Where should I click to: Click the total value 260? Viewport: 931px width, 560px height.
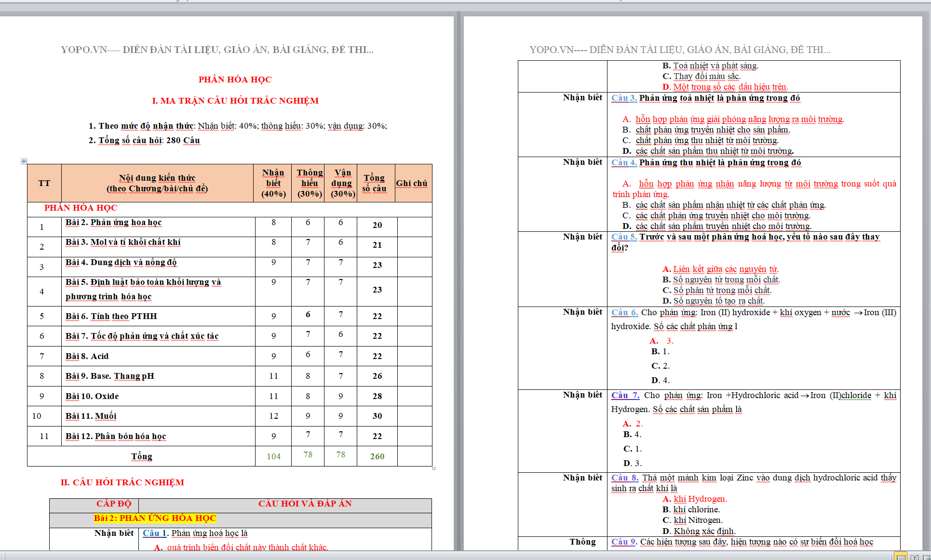point(377,456)
